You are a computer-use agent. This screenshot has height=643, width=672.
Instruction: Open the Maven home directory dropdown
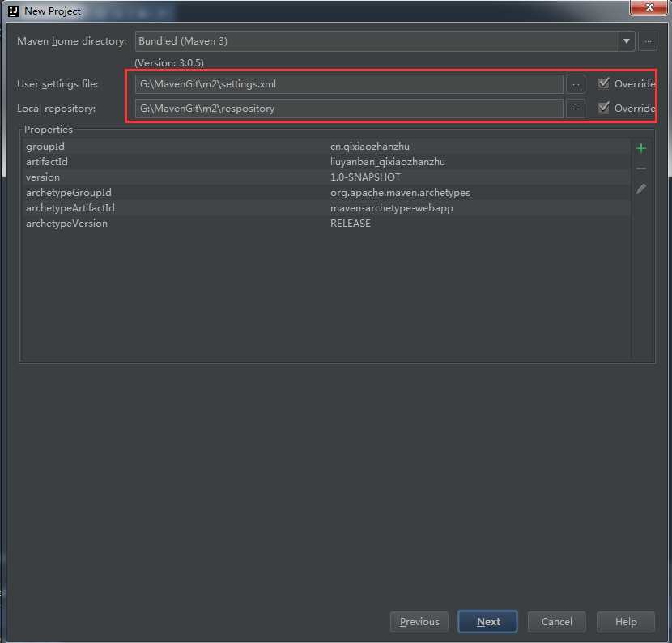pyautogui.click(x=627, y=41)
